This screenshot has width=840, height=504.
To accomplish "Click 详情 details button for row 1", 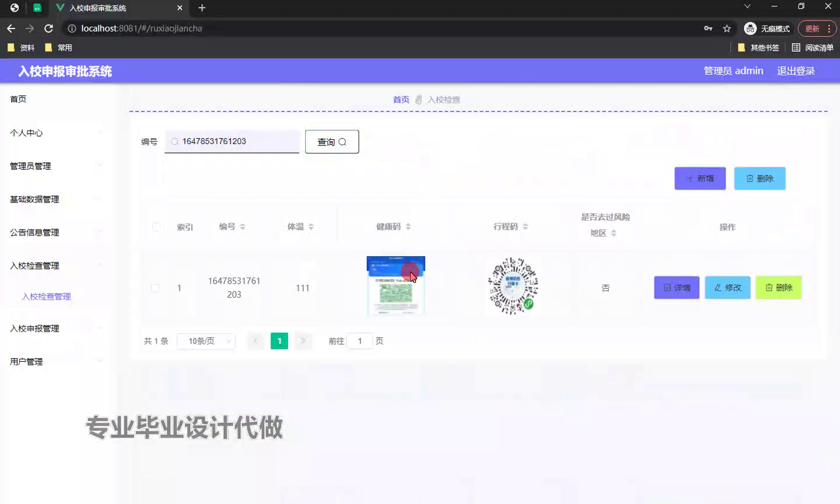I will pos(677,288).
